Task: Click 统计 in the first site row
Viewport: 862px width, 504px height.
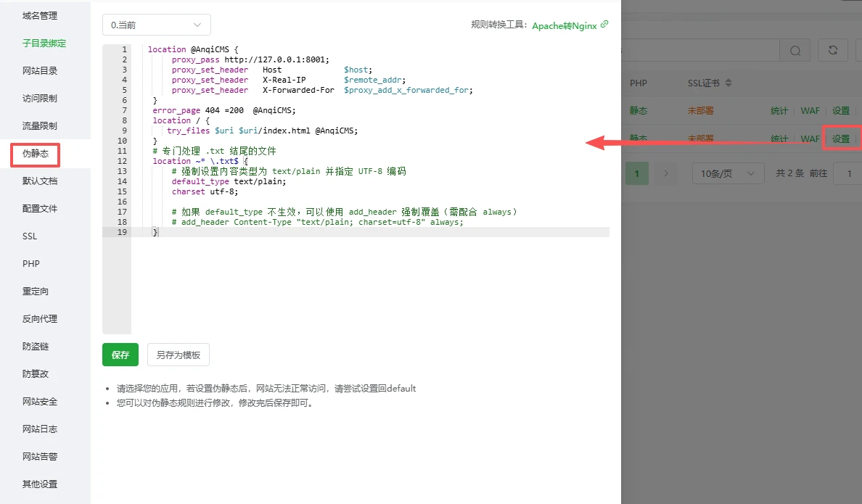Action: pos(779,111)
